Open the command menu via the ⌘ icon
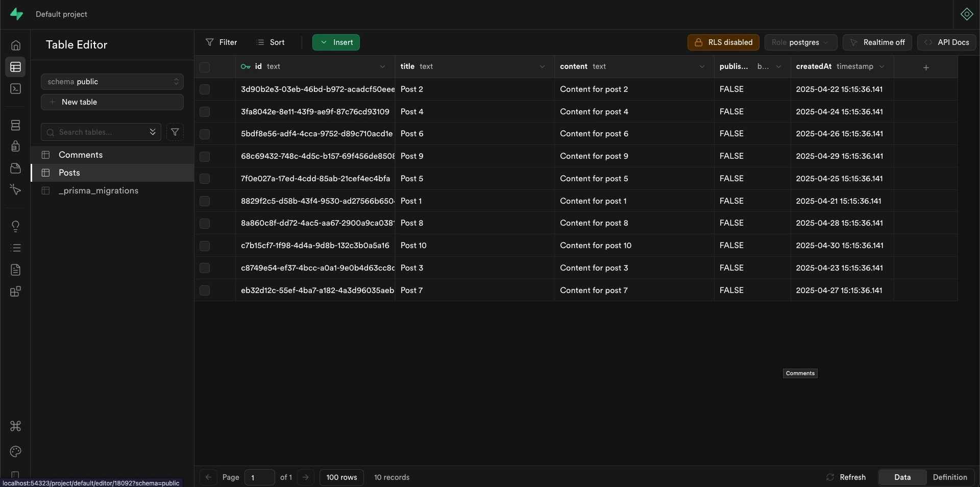 click(x=16, y=426)
